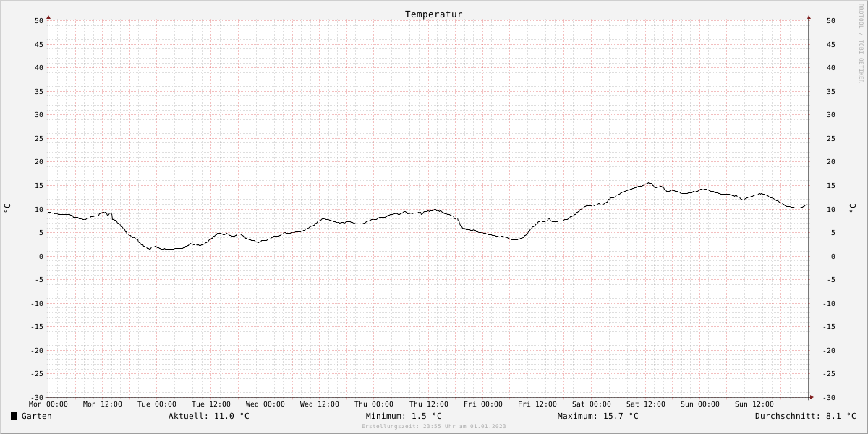This screenshot has height=434, width=868.
Task: Click the Fri 00:00 time axis label
Action: (483, 404)
